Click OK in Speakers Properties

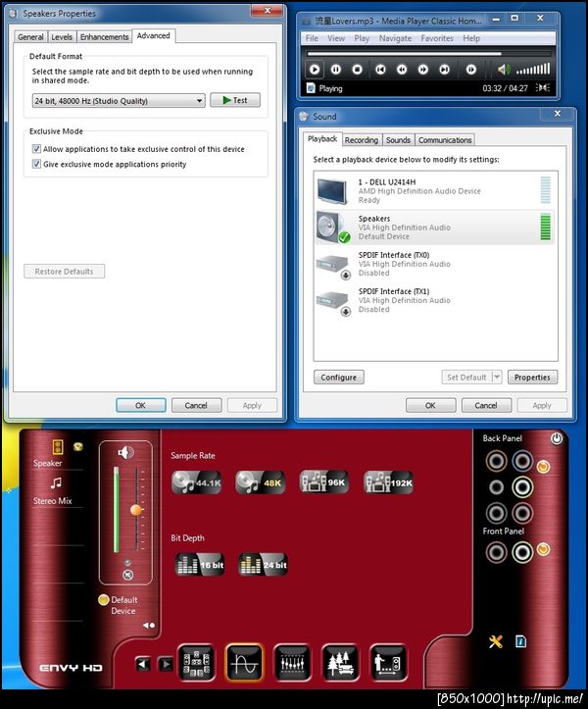click(140, 406)
